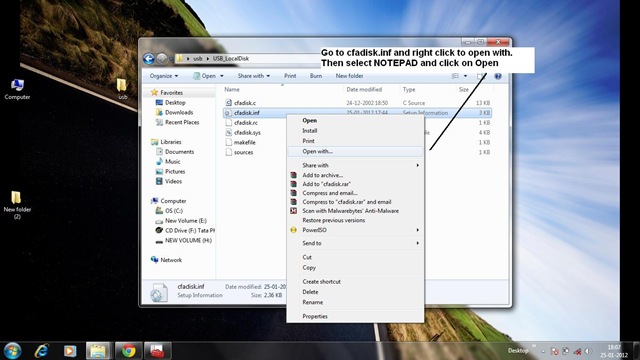Screen dimensions: 640x360
Task: Expand the Organize dropdown
Action: point(164,76)
